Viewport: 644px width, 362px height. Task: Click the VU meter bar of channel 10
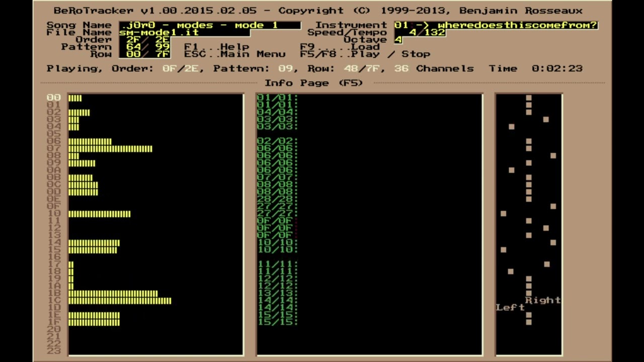pyautogui.click(x=100, y=214)
